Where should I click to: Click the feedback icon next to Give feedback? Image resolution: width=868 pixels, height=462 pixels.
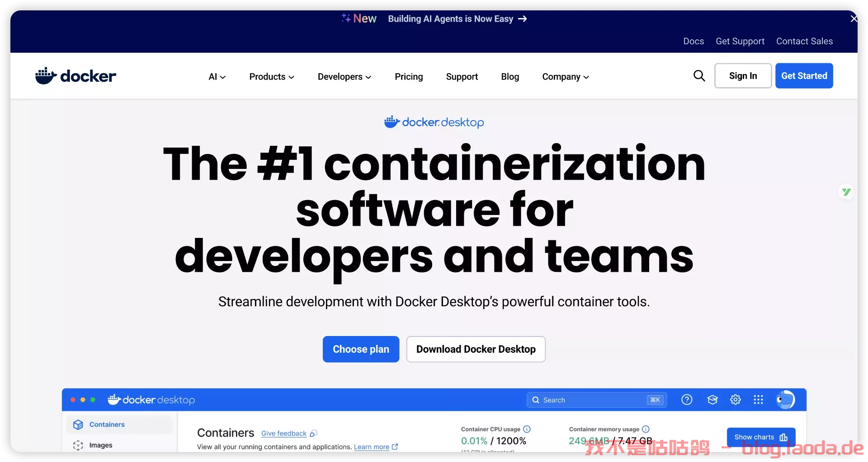tap(313, 434)
